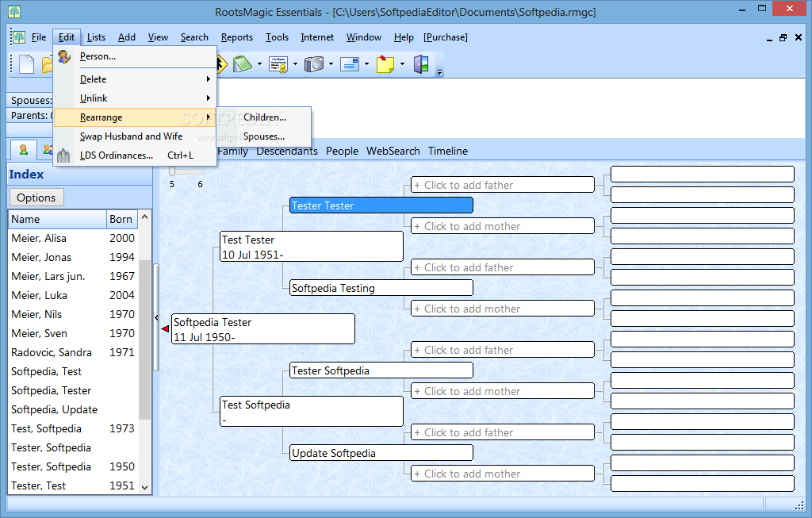Click the RootsMagic tree icon beside File

(x=19, y=37)
